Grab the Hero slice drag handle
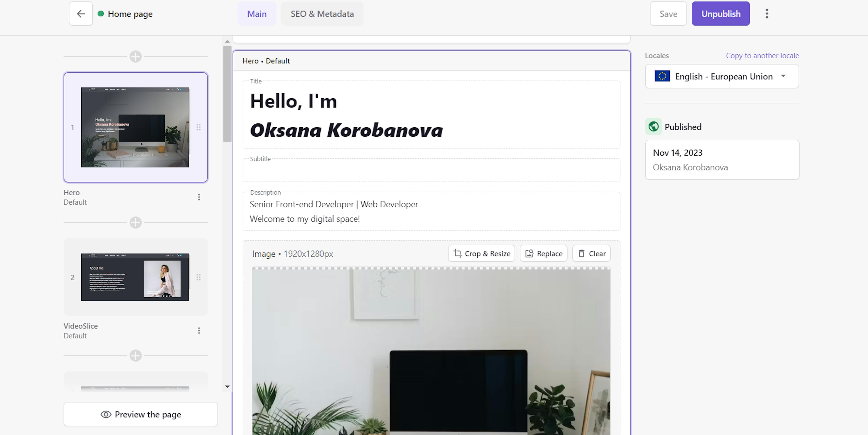The image size is (868, 435). coord(198,127)
